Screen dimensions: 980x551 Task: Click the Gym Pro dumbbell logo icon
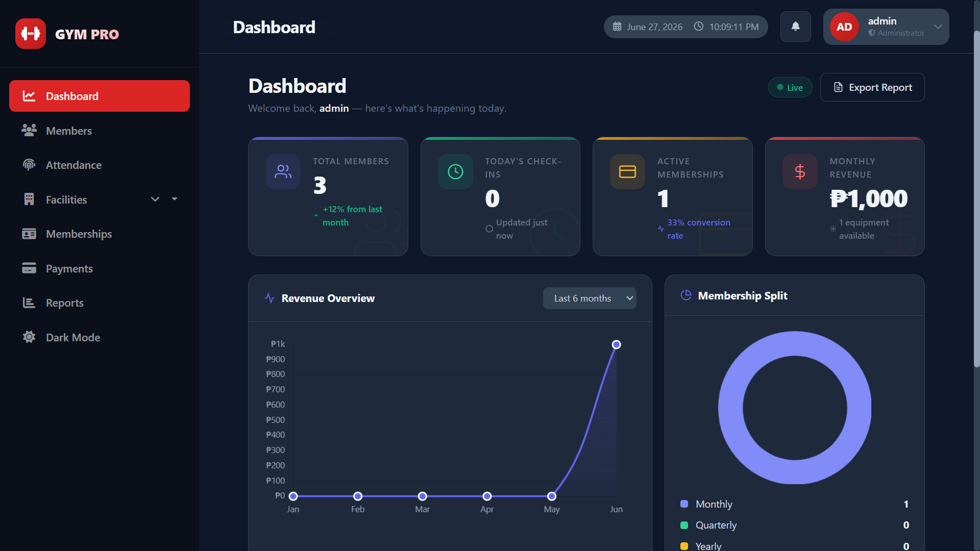coord(31,34)
